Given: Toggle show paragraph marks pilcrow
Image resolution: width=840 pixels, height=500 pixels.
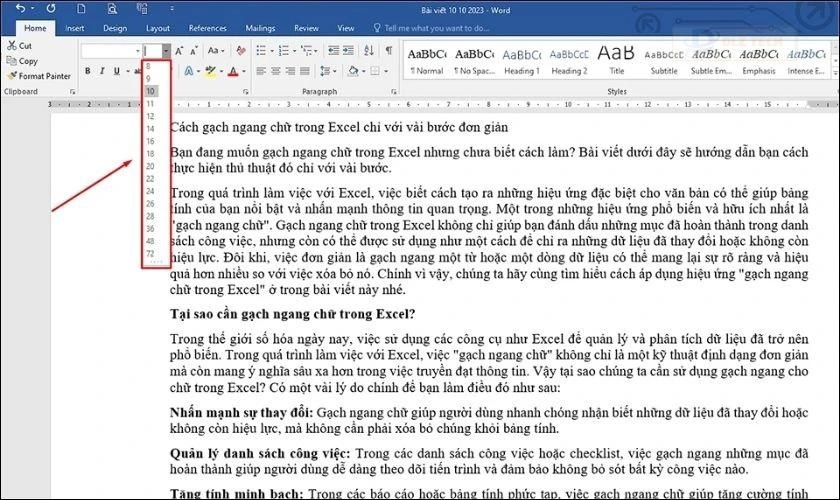Looking at the screenshot, I should tap(388, 50).
